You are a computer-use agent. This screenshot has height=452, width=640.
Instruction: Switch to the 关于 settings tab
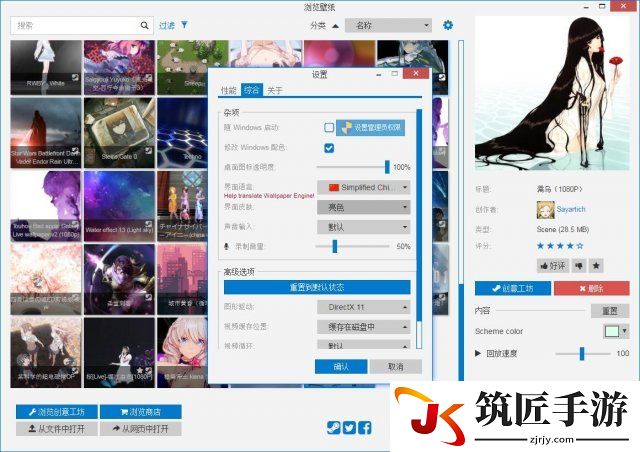tap(275, 90)
